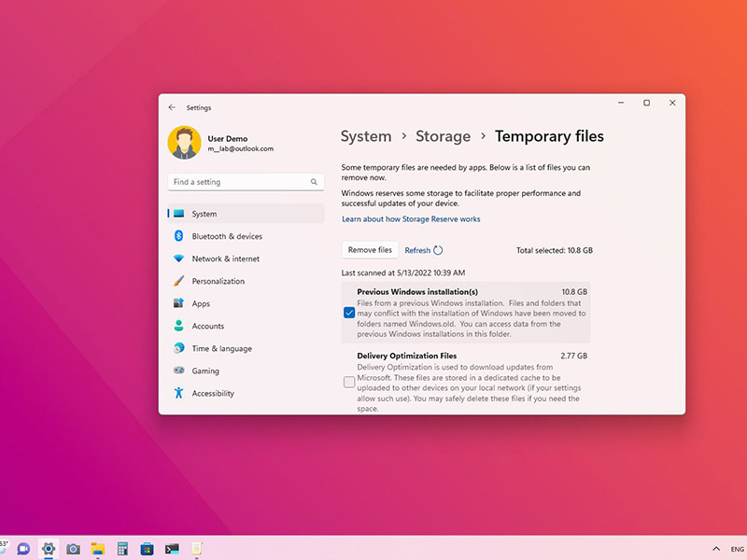
Task: Open Notepad from the taskbar
Action: [x=197, y=549]
